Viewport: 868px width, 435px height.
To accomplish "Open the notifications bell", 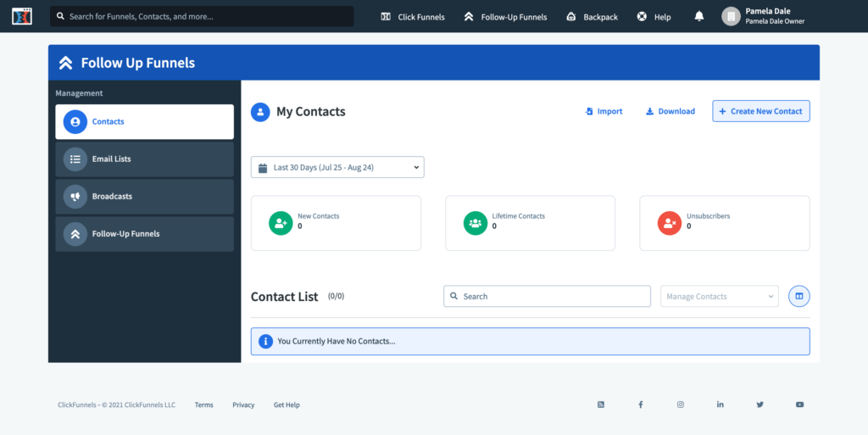I will point(699,17).
